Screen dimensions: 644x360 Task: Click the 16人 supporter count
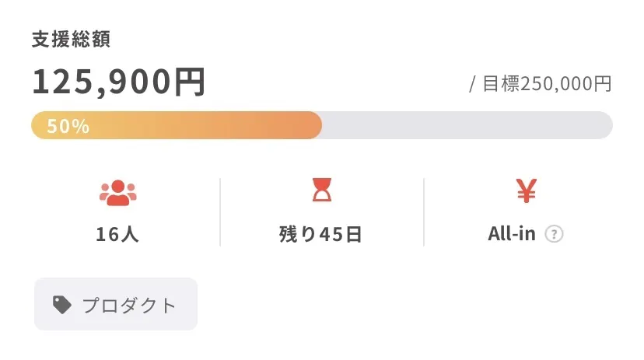point(117,234)
